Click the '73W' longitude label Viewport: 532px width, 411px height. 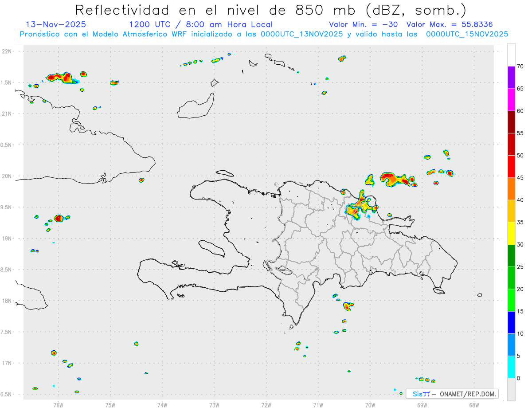(214, 405)
